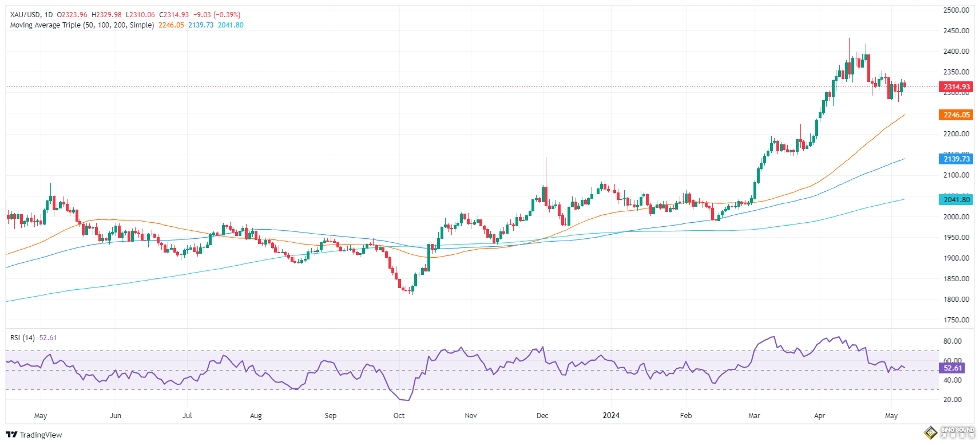The height and width of the screenshot is (445, 980).
Task: Open the RSI (14) indicator legend label
Action: coord(22,338)
